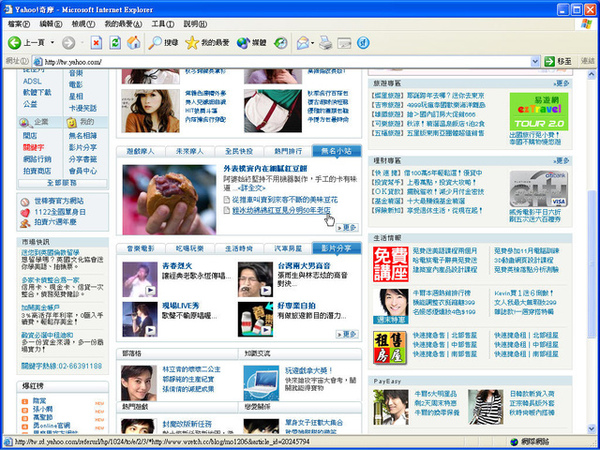This screenshot has height=450, width=600.
Task: Click the red heart icon in sidebar
Action: coord(25,212)
